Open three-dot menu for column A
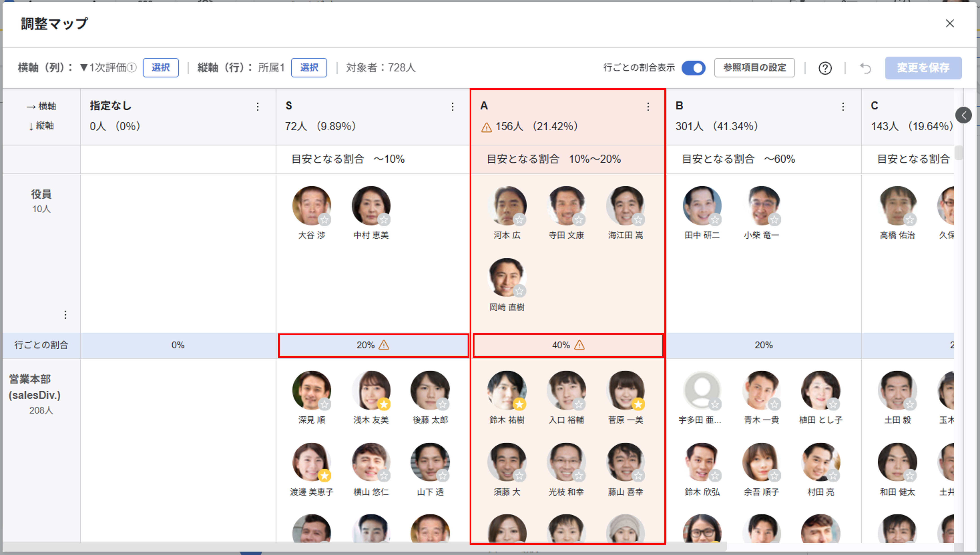Image resolution: width=980 pixels, height=555 pixels. click(x=648, y=107)
